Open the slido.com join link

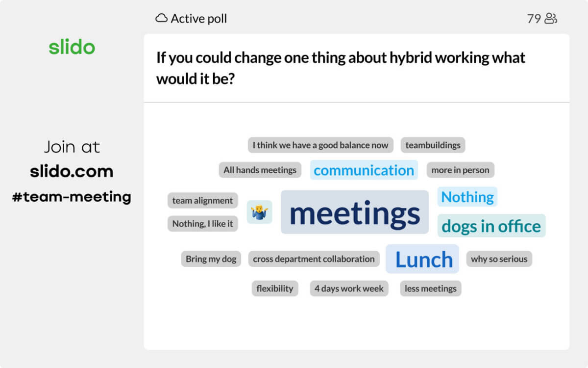tap(72, 171)
